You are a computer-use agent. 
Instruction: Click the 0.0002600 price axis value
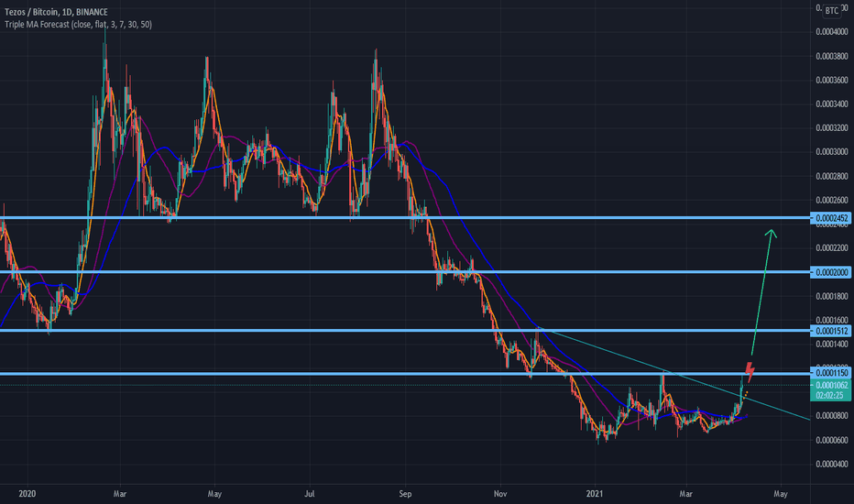pos(832,200)
